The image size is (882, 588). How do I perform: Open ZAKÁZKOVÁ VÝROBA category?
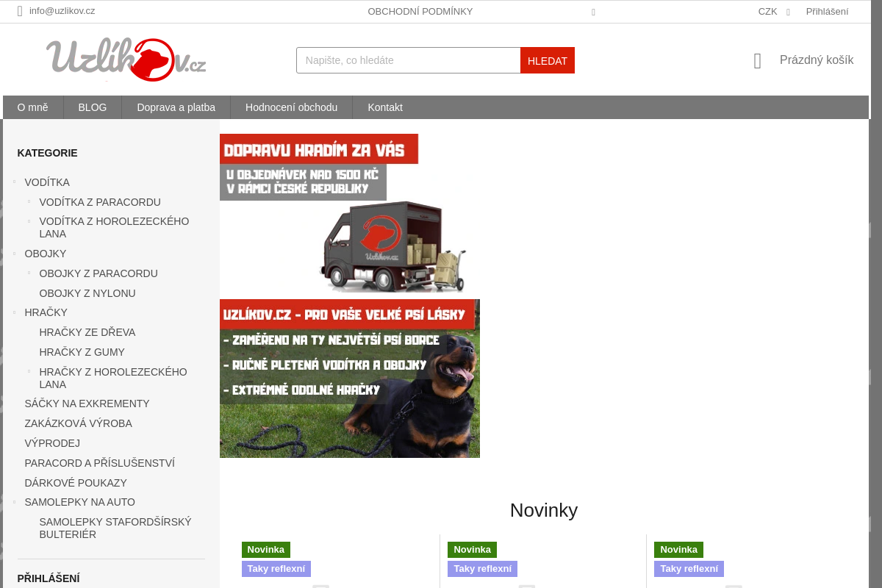point(79,423)
